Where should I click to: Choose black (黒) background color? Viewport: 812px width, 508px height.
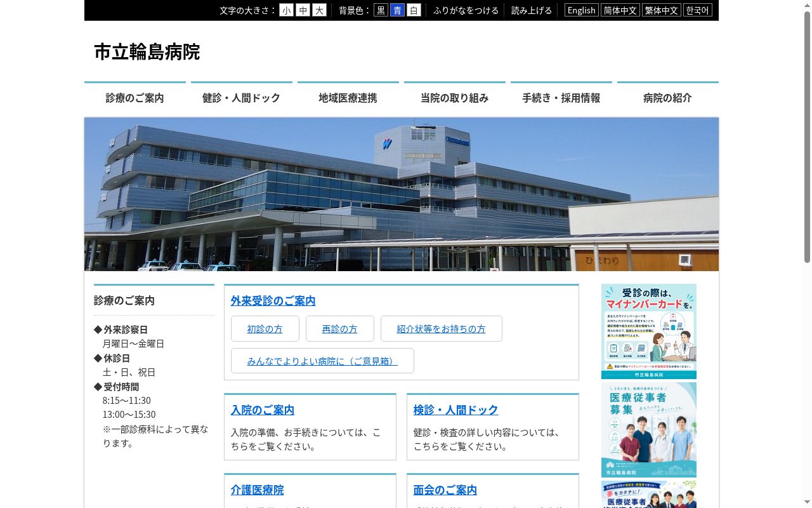click(x=381, y=10)
